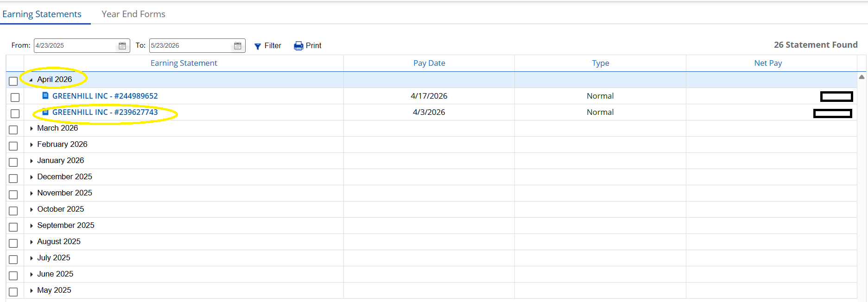Screen dimensions: 868x302
Task: Select checkbox next to March 2026
Action: click(x=13, y=130)
